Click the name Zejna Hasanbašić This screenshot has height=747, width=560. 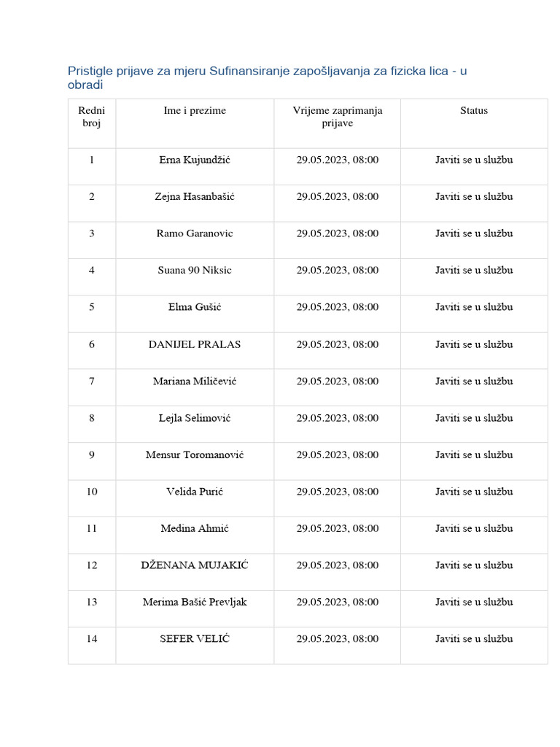coord(195,197)
